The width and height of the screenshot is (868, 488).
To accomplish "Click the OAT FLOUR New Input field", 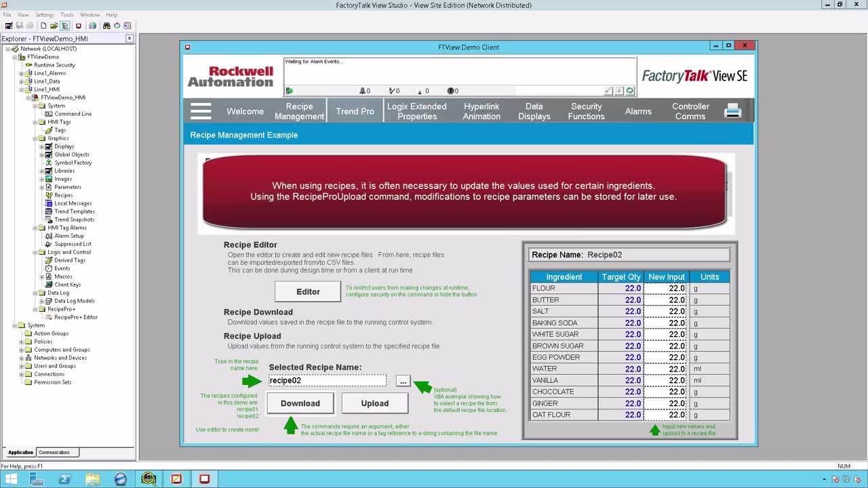I will click(666, 415).
